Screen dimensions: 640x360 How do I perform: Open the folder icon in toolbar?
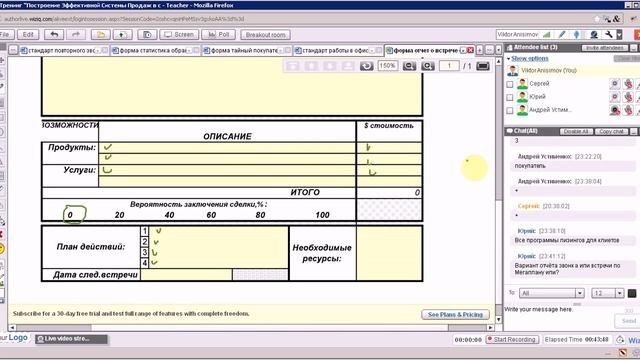click(101, 35)
